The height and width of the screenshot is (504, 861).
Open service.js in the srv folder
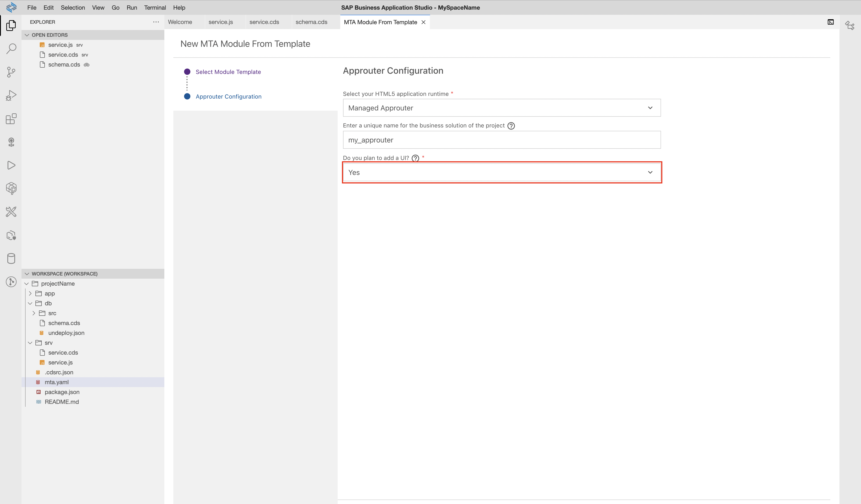93,362
